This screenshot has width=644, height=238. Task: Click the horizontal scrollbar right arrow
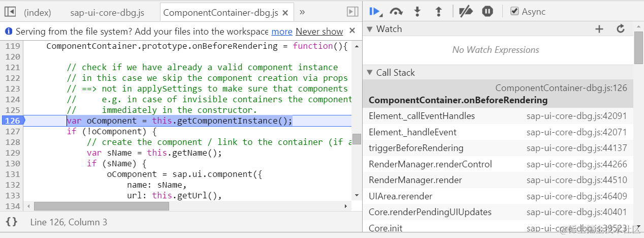(x=346, y=206)
